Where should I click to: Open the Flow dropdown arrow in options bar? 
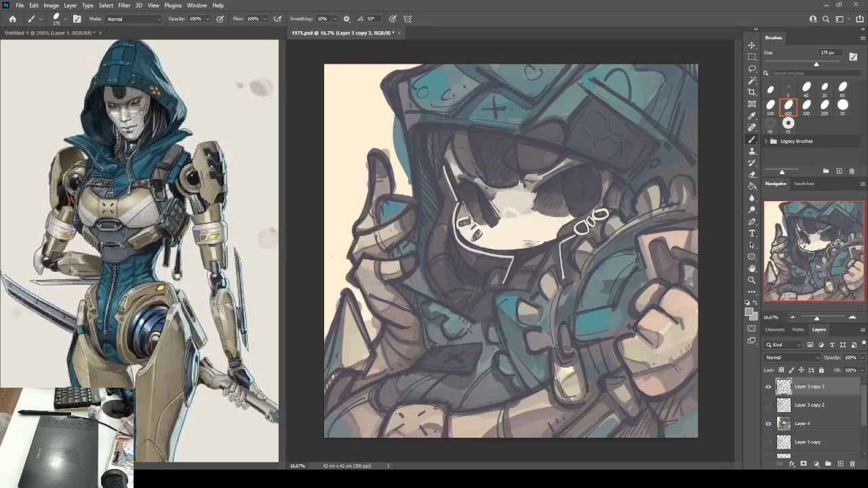click(x=264, y=19)
